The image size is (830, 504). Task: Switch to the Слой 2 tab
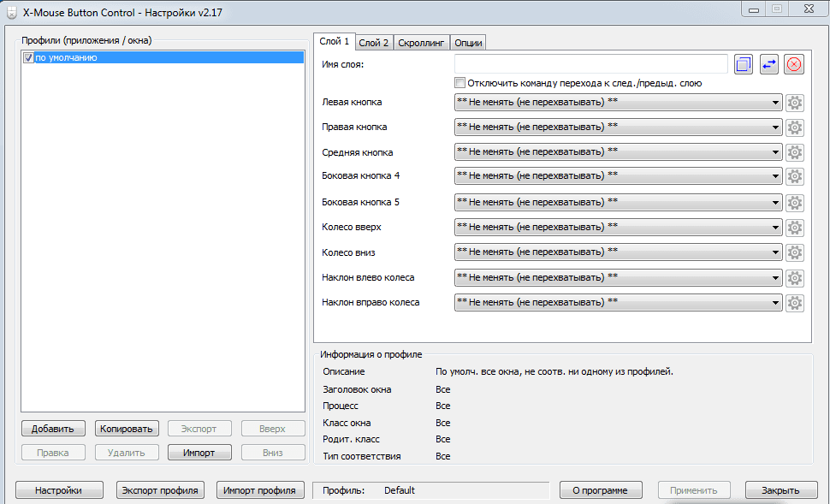point(373,42)
